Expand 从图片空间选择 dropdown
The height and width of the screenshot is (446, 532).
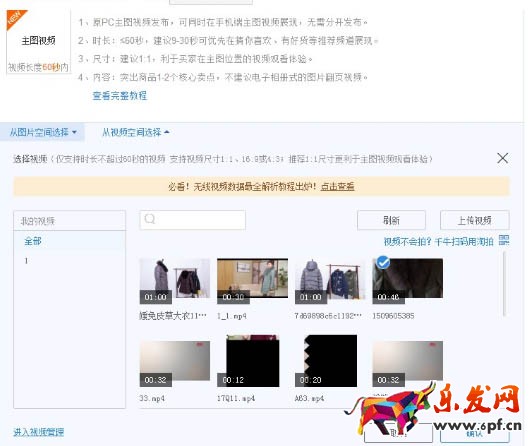pyautogui.click(x=43, y=132)
